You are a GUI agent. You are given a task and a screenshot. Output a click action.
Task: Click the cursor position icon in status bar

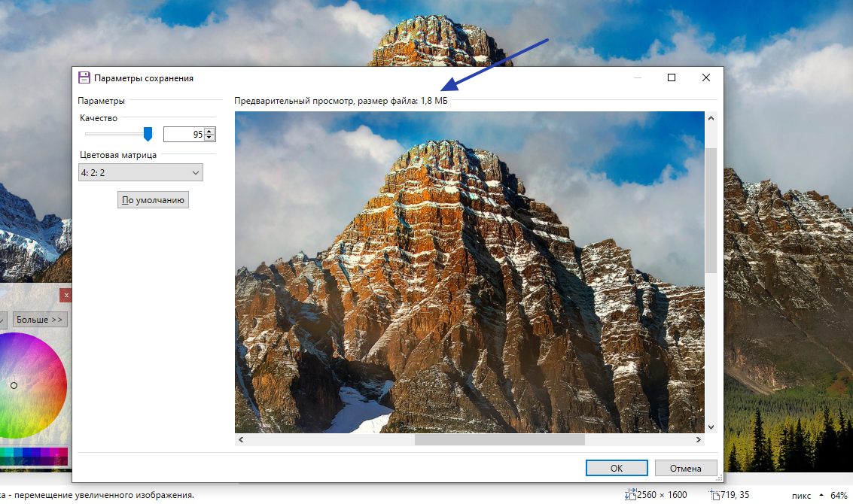(715, 495)
